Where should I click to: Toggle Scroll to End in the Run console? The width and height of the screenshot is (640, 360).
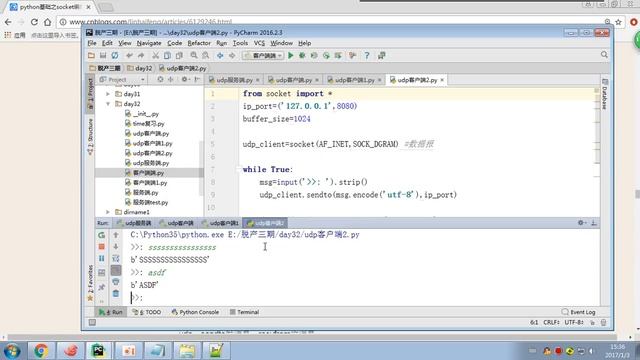(x=116, y=270)
